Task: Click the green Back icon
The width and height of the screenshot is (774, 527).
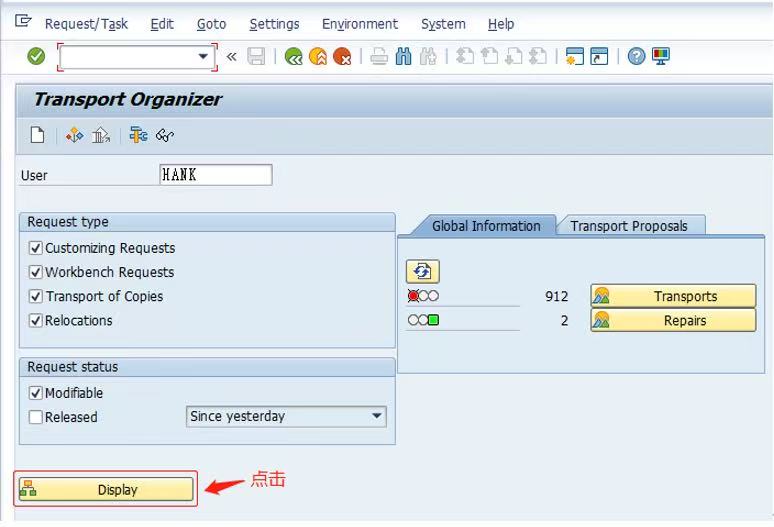Action: pos(293,56)
